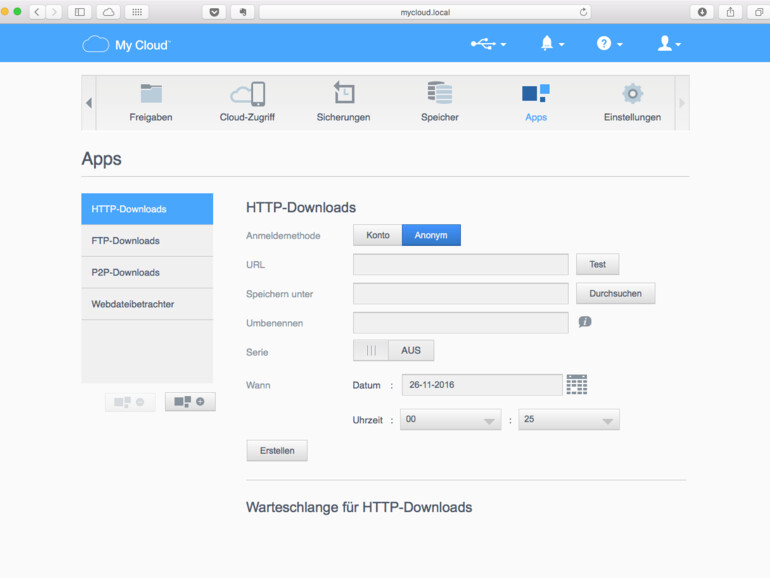Click the Durchsuchen button
This screenshot has width=770, height=578.
[x=615, y=293]
